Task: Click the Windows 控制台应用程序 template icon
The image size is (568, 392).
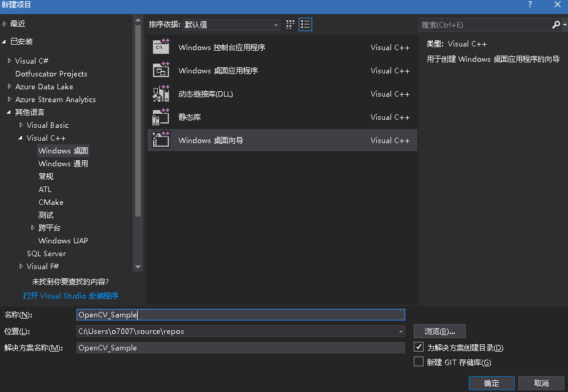Action: 161,47
